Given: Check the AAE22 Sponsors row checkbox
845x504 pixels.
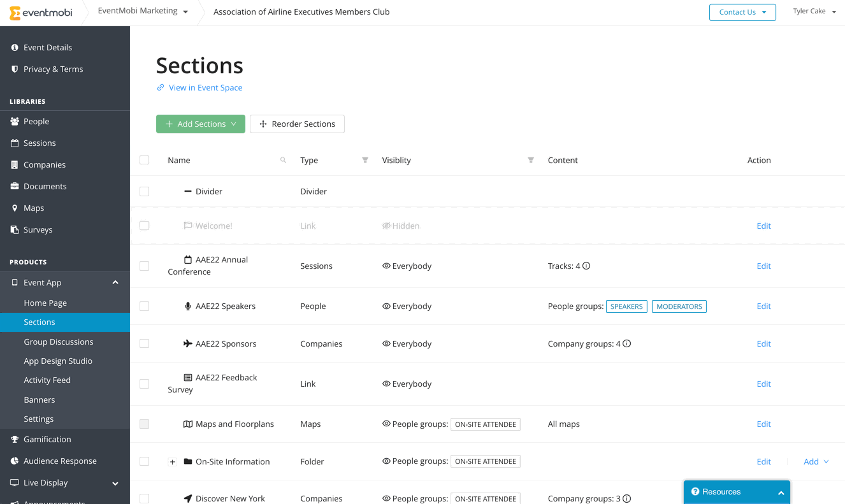Looking at the screenshot, I should coord(145,343).
